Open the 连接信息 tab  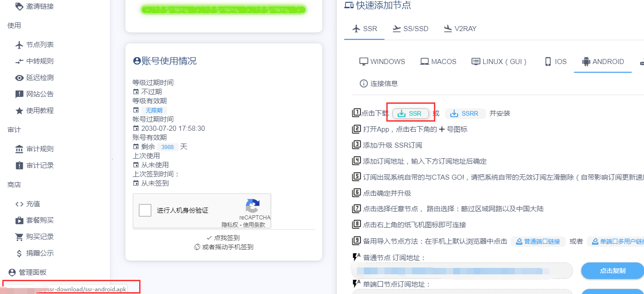click(379, 84)
